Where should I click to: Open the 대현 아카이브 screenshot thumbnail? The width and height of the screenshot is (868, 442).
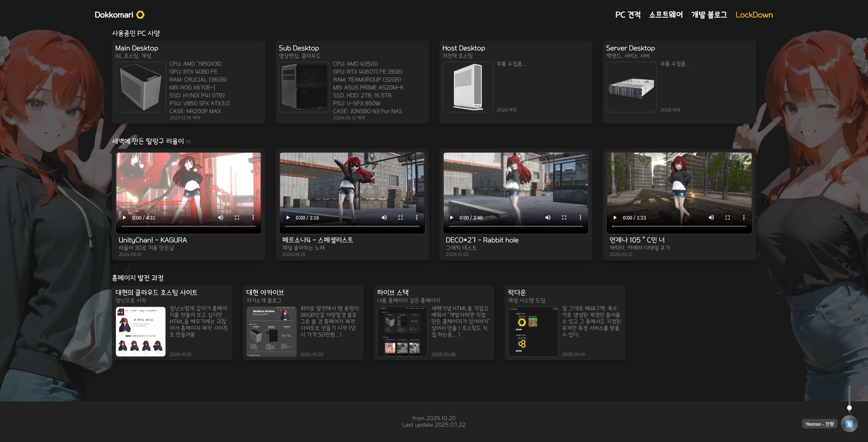(x=271, y=331)
